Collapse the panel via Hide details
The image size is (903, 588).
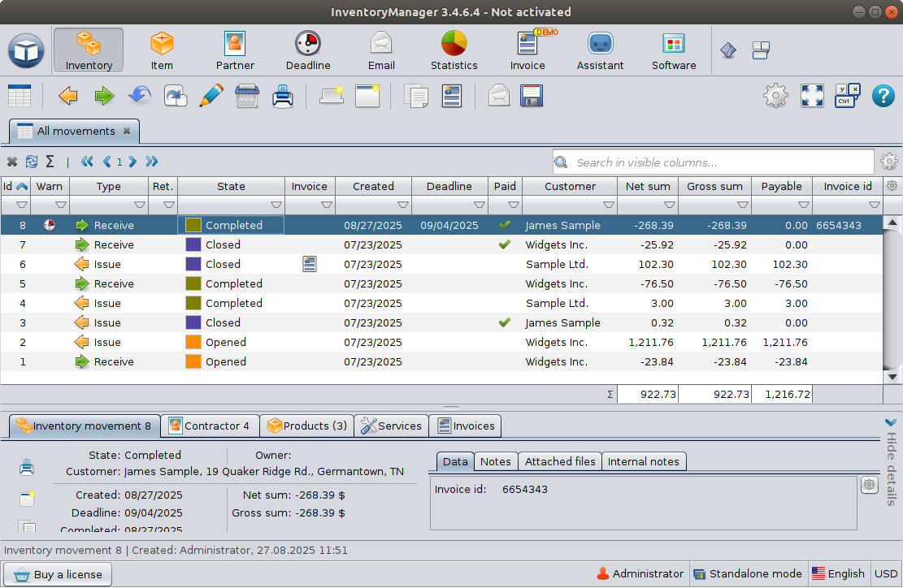[891, 462]
